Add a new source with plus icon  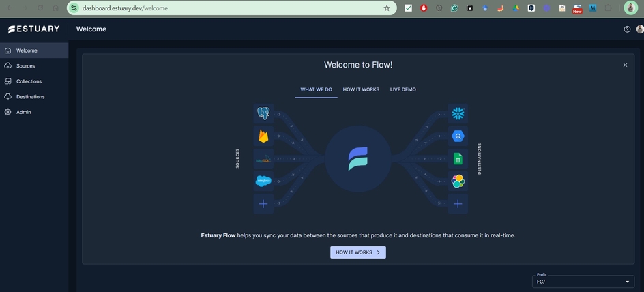coord(263,203)
